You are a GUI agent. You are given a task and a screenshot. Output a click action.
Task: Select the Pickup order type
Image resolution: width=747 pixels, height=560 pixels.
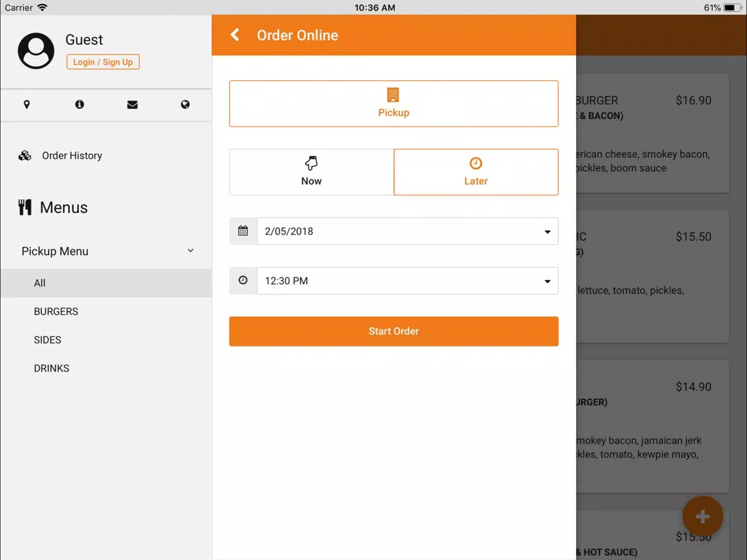(393, 103)
